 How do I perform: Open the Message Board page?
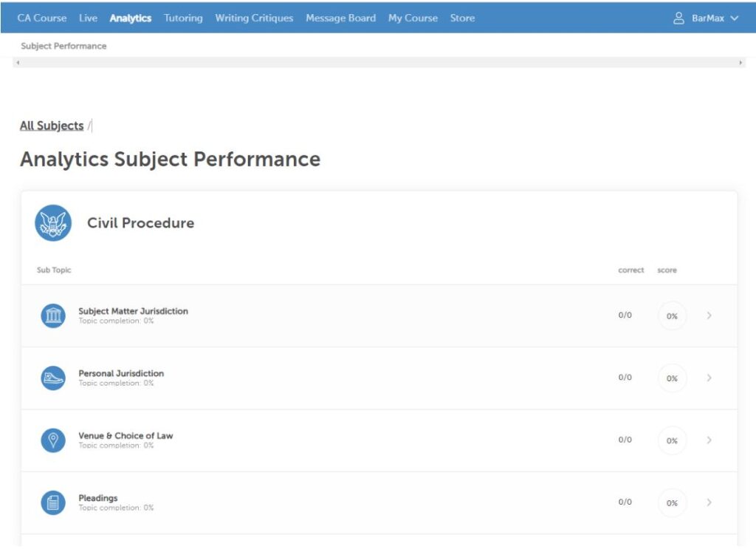(x=341, y=18)
